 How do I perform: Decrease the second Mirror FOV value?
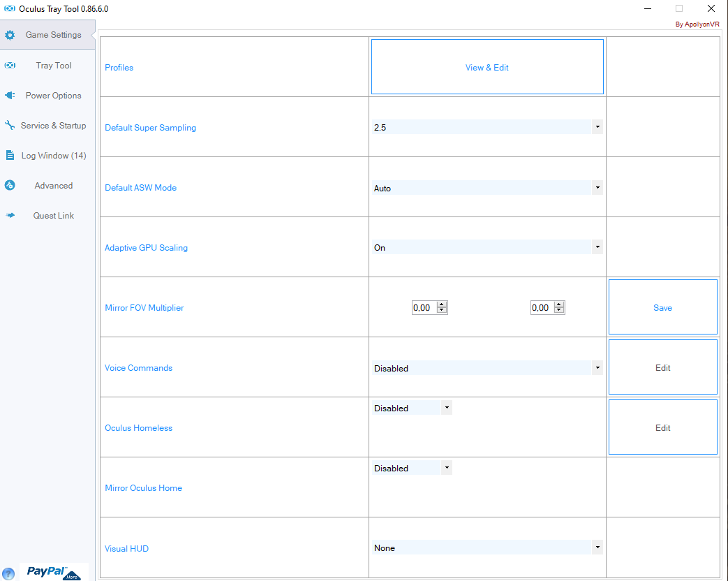click(x=560, y=310)
